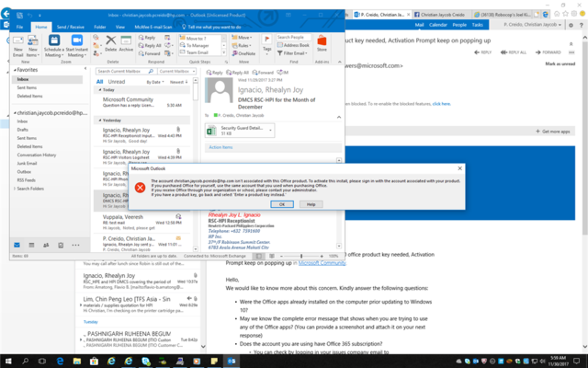This screenshot has width=588, height=368.
Task: Click the OneNote button
Action: pyautogui.click(x=243, y=53)
